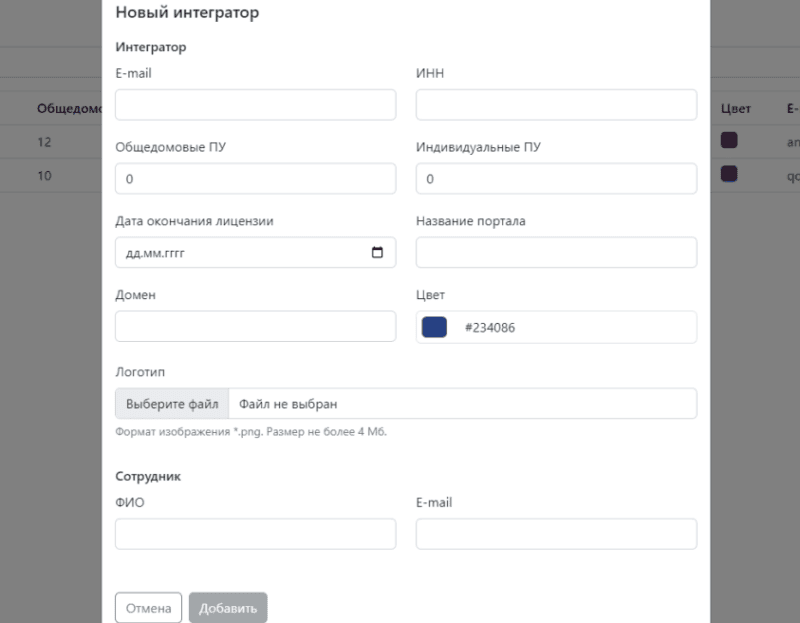Click the color preview square in the Цвет field
The width and height of the screenshot is (800, 623).
point(433,326)
